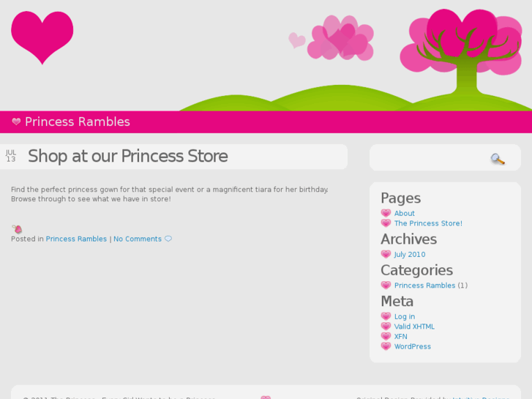
Task: Click the magnifying glass search icon
Action: (x=498, y=159)
